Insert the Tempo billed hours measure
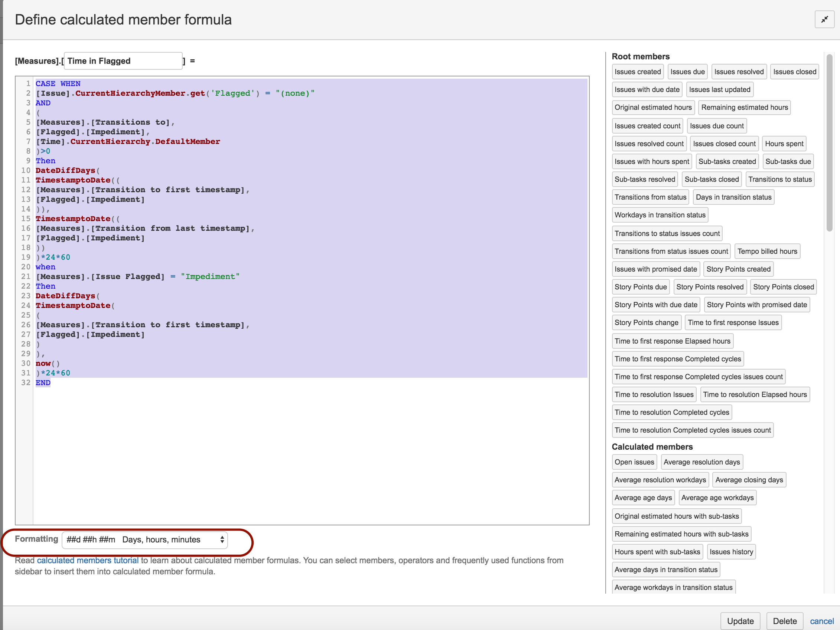Image resolution: width=840 pixels, height=630 pixels. coord(767,251)
